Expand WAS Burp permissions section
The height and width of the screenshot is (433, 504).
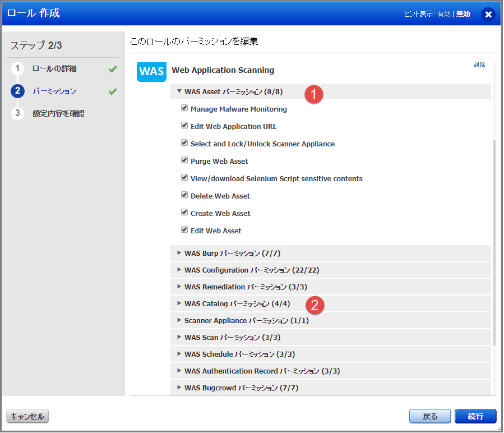(x=179, y=253)
